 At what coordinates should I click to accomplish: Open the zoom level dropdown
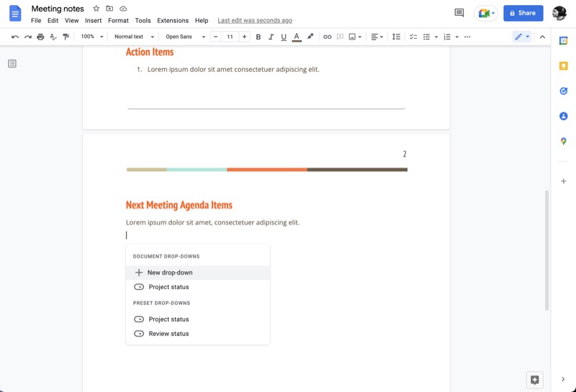92,37
